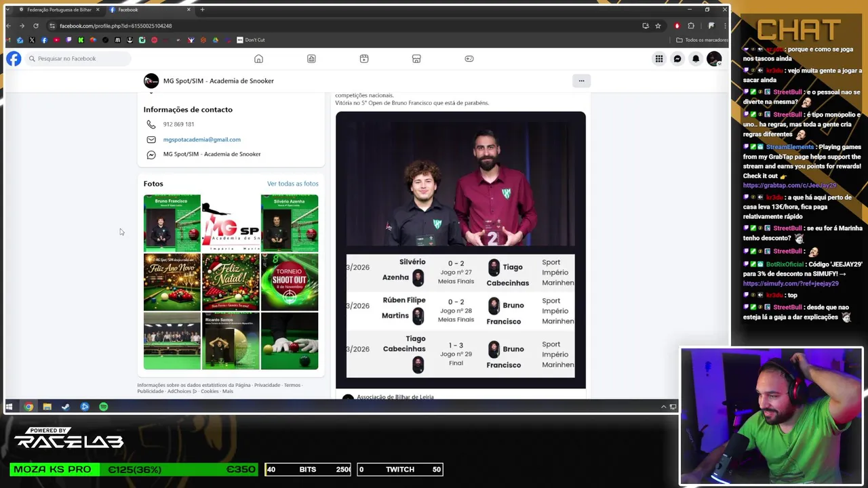Open the Reels video icon

point(364,59)
